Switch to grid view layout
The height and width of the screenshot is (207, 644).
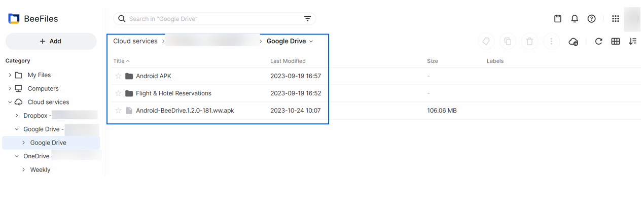coord(616,42)
